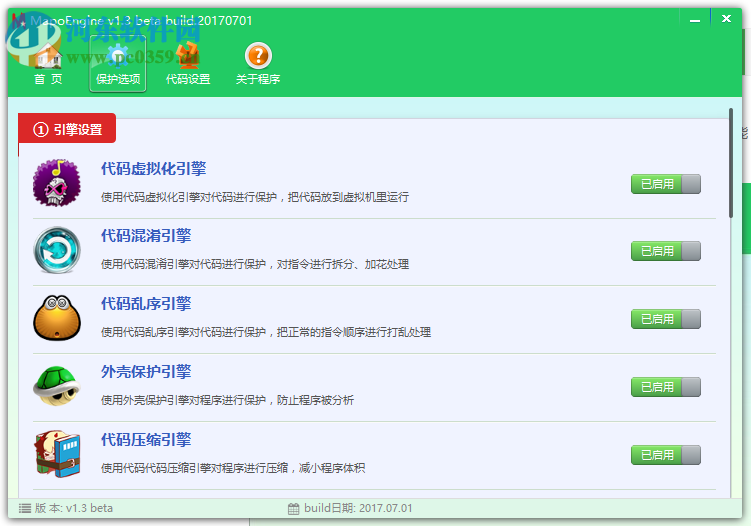The height and width of the screenshot is (526, 751).
Task: Toggle 已启用 switch for 外壳保护引擎
Action: click(666, 387)
